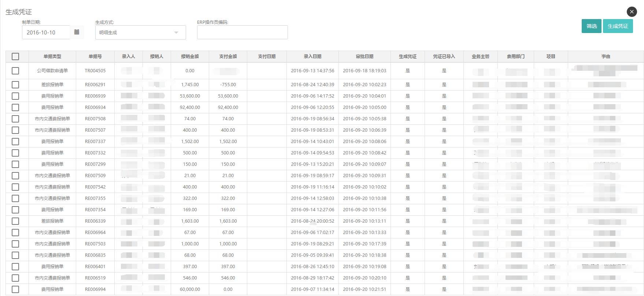Click the 单据号 column header
644x296 pixels.
click(x=95, y=56)
